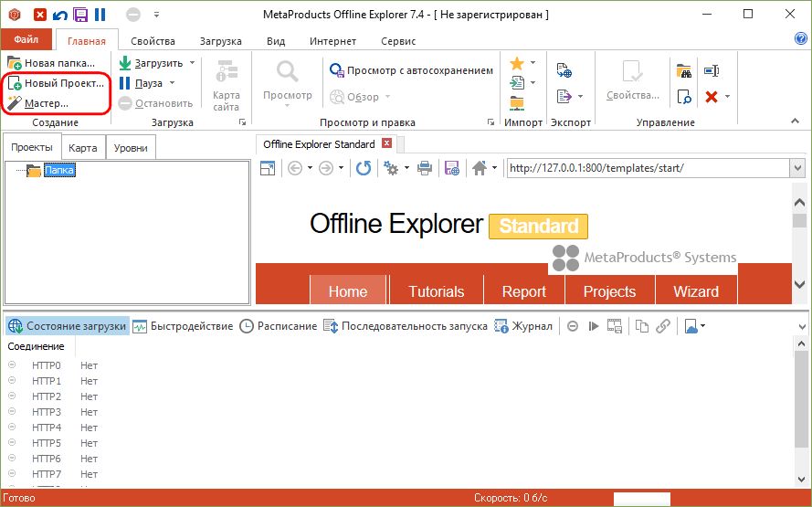Click the browser fullscreen window icon

(268, 168)
